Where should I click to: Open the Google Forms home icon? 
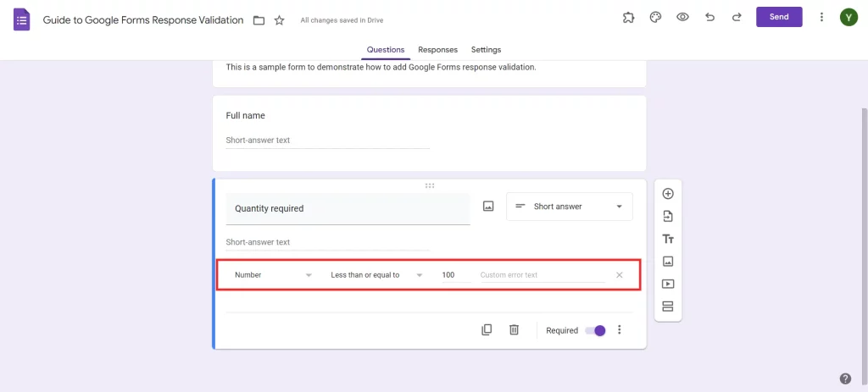21,20
